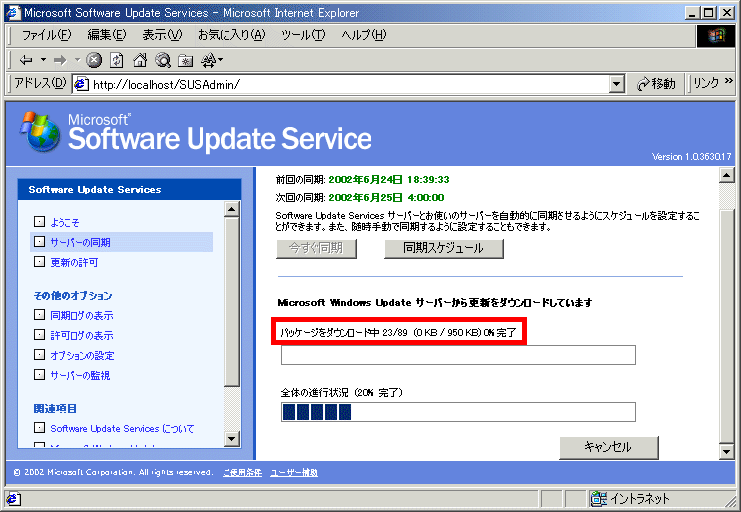Open the オプションの設定 link
The height and width of the screenshot is (512, 741).
point(82,355)
